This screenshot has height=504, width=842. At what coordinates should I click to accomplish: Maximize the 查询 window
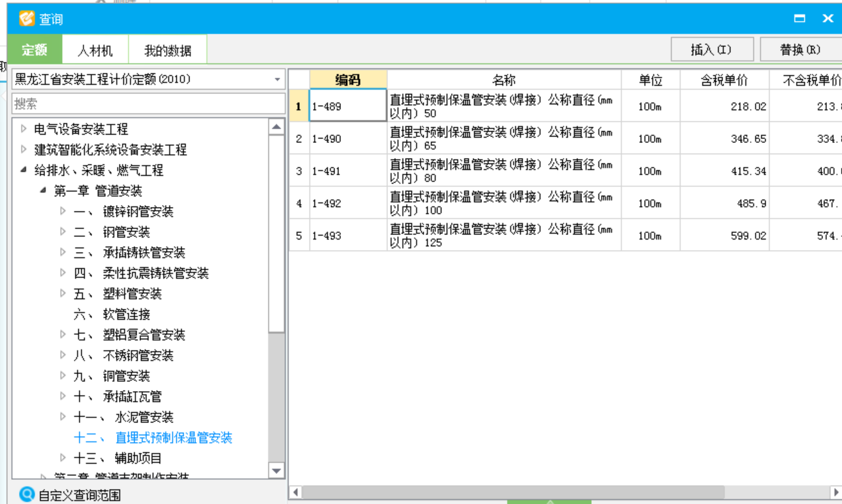coord(800,18)
